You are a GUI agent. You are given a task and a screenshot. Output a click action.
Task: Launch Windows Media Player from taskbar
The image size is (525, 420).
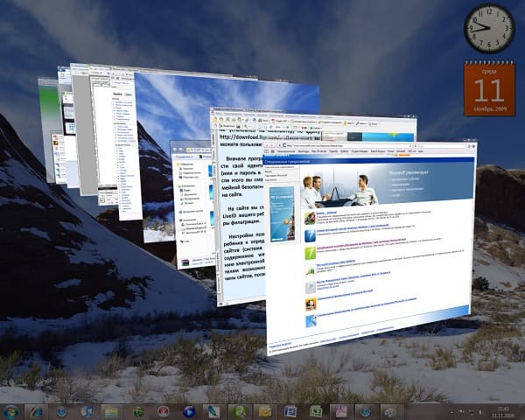189,411
